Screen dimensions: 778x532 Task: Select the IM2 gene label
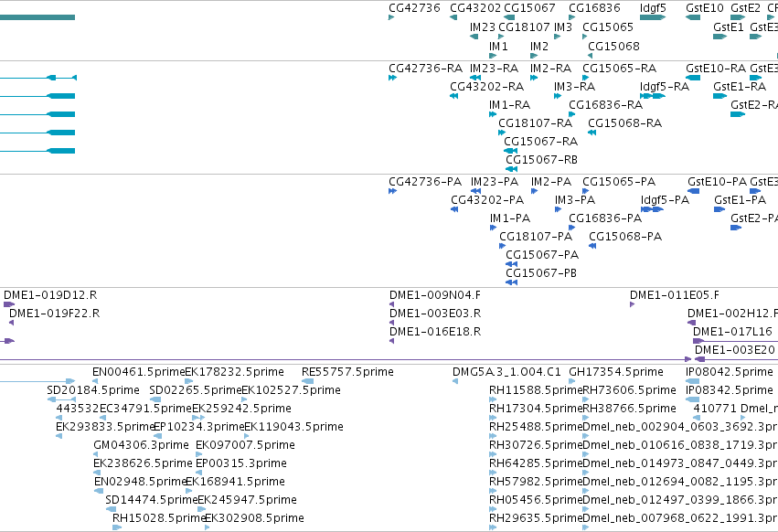pos(538,47)
